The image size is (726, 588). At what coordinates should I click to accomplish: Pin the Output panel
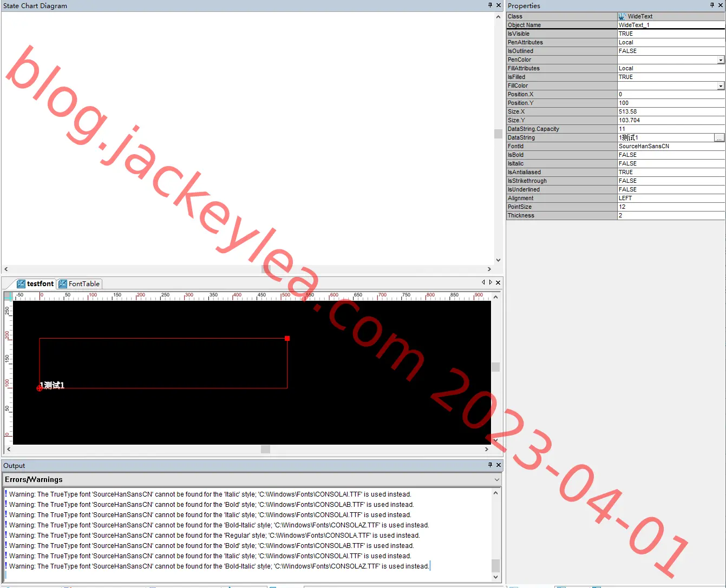pos(490,465)
